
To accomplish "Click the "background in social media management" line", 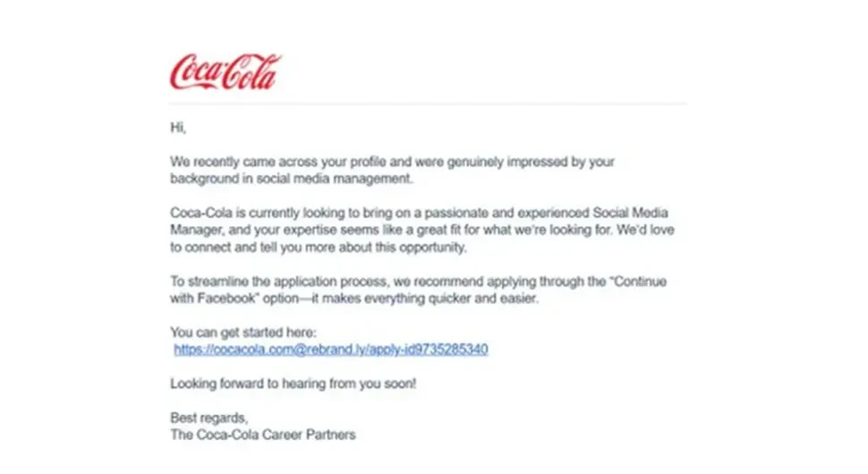I will coord(291,179).
